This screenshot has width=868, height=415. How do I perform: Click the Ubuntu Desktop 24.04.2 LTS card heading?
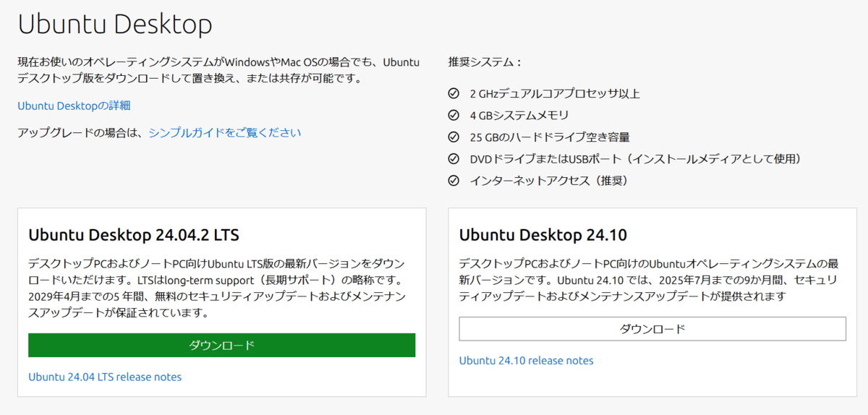tap(134, 235)
